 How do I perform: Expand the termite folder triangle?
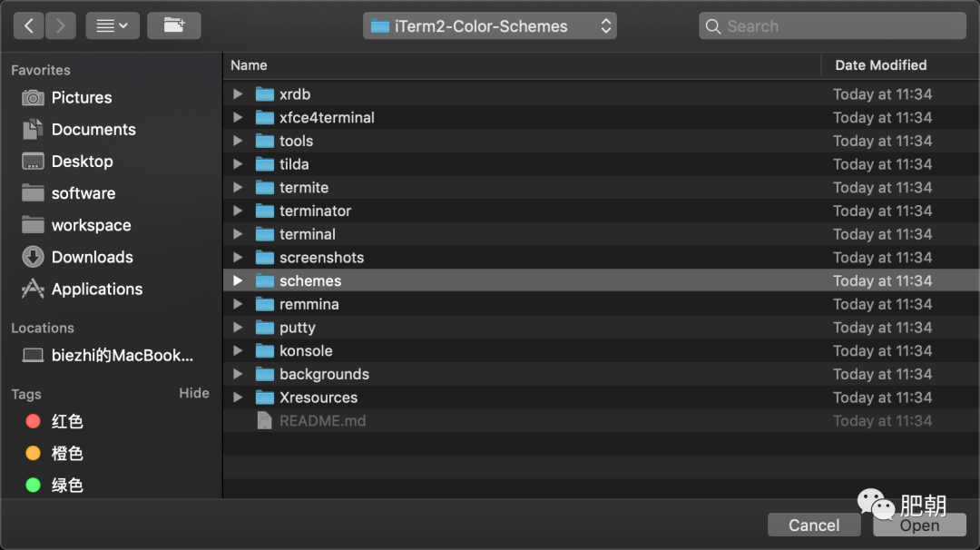[238, 188]
